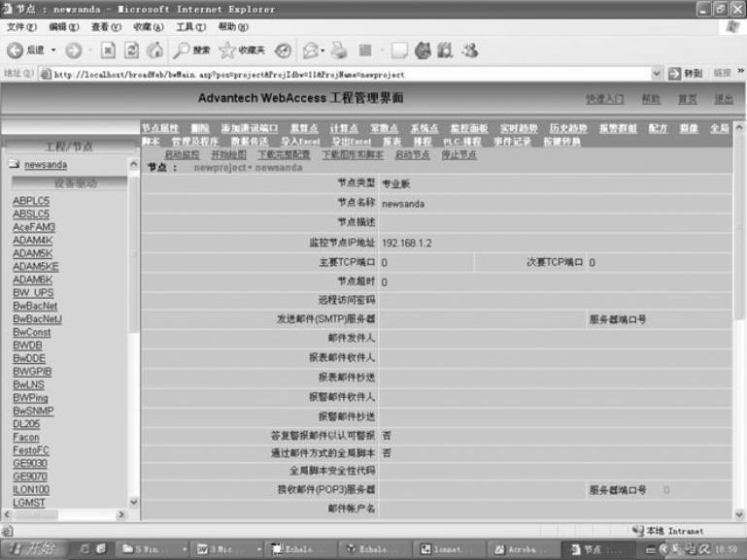Click the page icon beside the address URL

point(46,74)
